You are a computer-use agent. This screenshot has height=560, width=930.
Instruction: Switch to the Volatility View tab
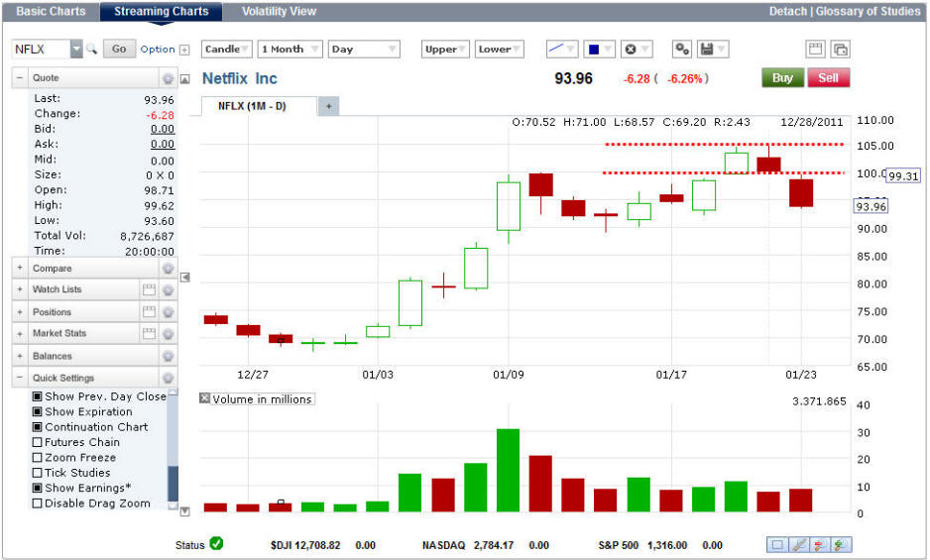[x=279, y=11]
